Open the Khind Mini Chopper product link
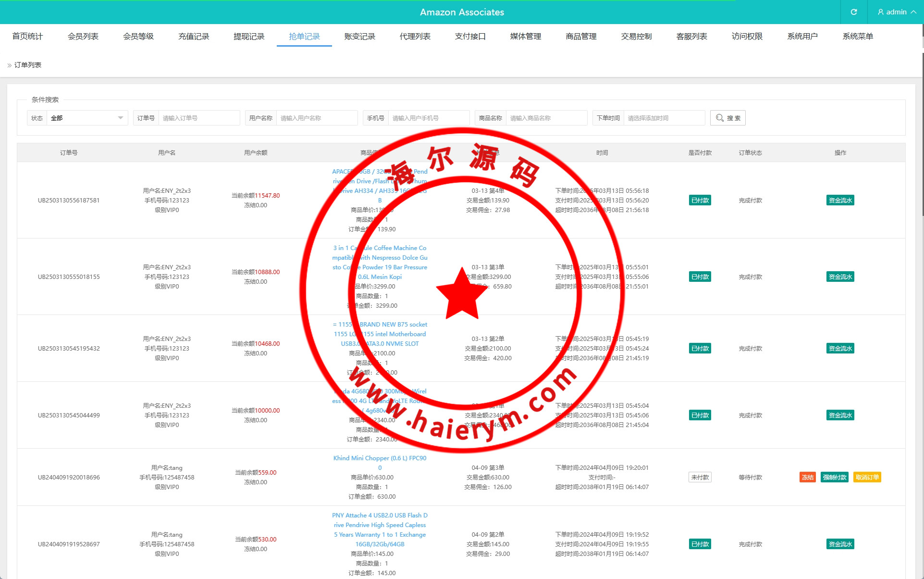This screenshot has height=579, width=924. click(380, 458)
